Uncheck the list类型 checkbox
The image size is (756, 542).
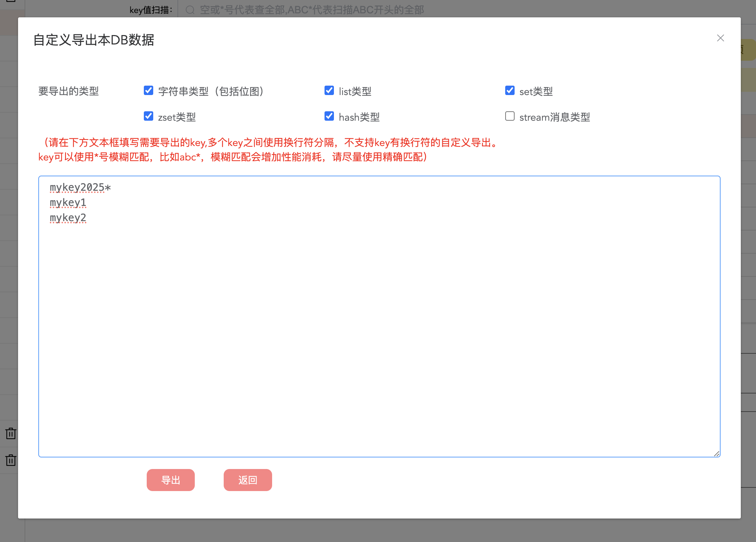click(x=329, y=90)
